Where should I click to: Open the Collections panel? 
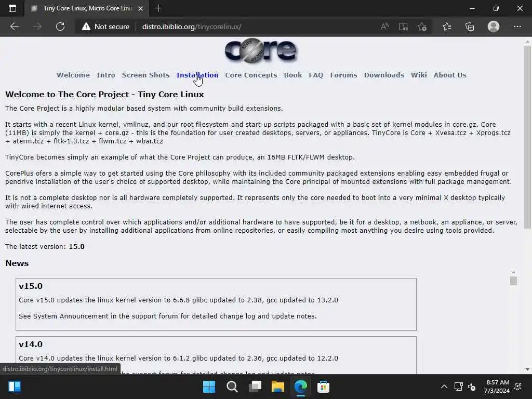[470, 26]
